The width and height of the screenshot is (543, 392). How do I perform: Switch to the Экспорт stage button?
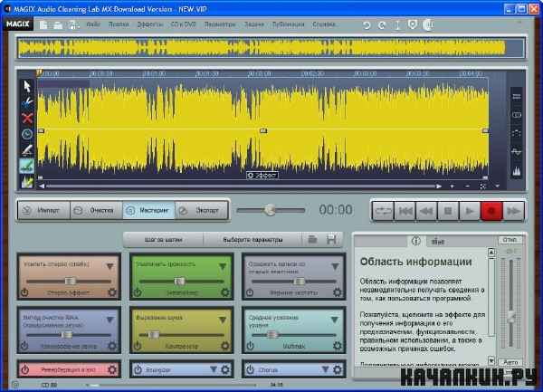click(x=202, y=210)
